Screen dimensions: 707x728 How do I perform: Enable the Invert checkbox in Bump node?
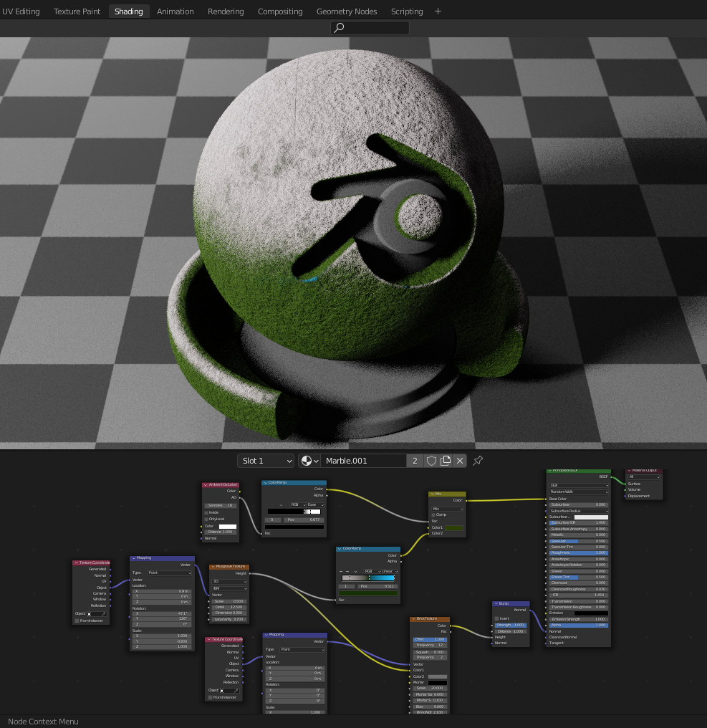pyautogui.click(x=496, y=619)
